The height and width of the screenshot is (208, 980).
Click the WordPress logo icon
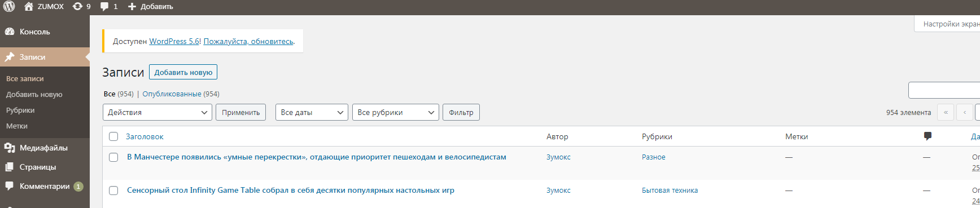coord(9,6)
